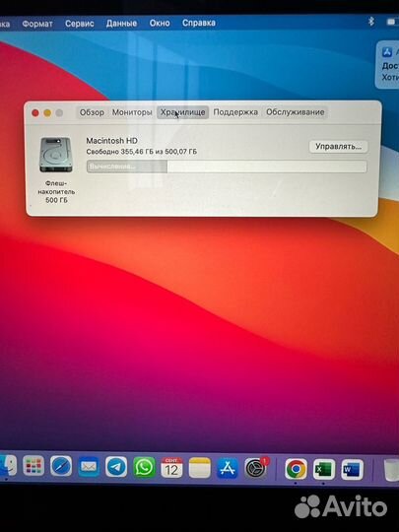Image resolution: width=399 pixels, height=532 pixels.
Task: Open the Справка menu
Action: (x=198, y=23)
